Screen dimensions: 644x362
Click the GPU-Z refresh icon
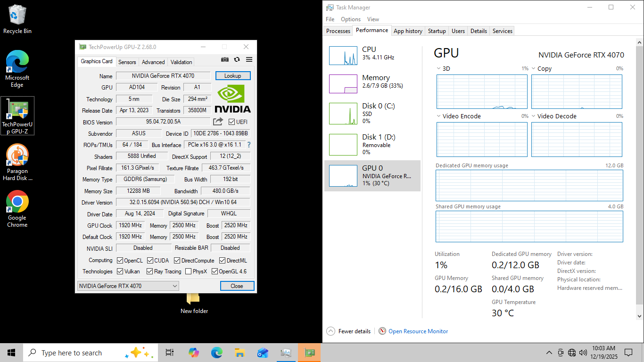(x=237, y=60)
